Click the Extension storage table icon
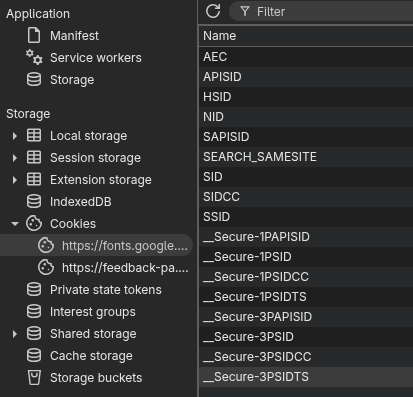 point(34,180)
